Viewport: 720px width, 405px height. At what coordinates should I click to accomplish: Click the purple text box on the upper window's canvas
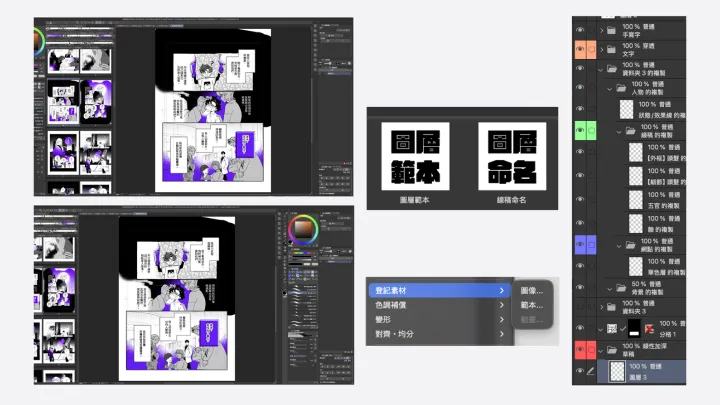[x=245, y=145]
